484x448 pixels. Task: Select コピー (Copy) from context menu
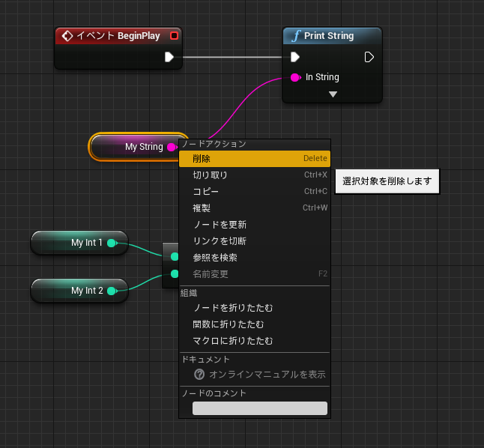[255, 192]
